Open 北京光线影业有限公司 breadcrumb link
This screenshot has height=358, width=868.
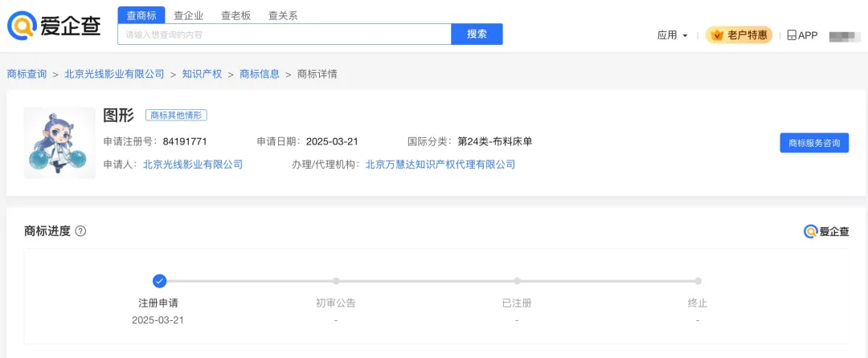click(x=115, y=74)
